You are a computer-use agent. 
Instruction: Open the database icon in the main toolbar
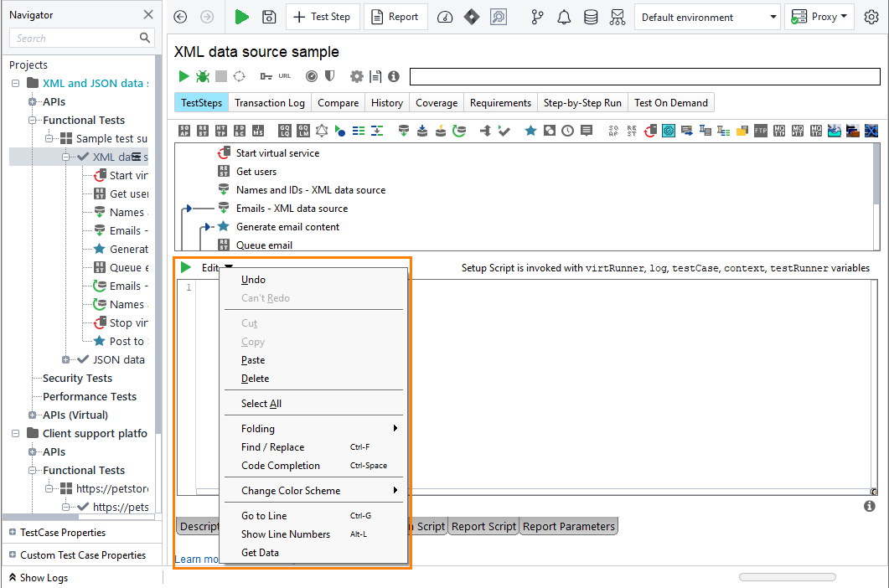coord(590,17)
